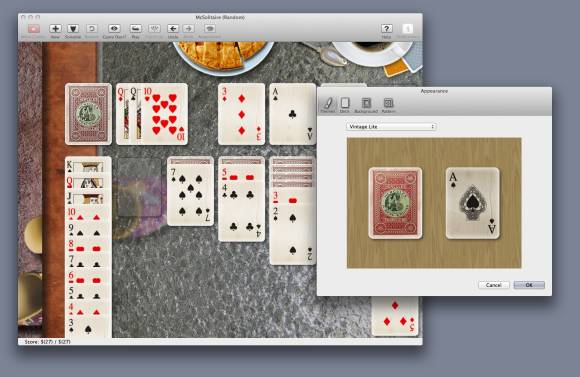The image size is (580, 377).
Task: Click the face-down stock deck
Action: tap(88, 114)
